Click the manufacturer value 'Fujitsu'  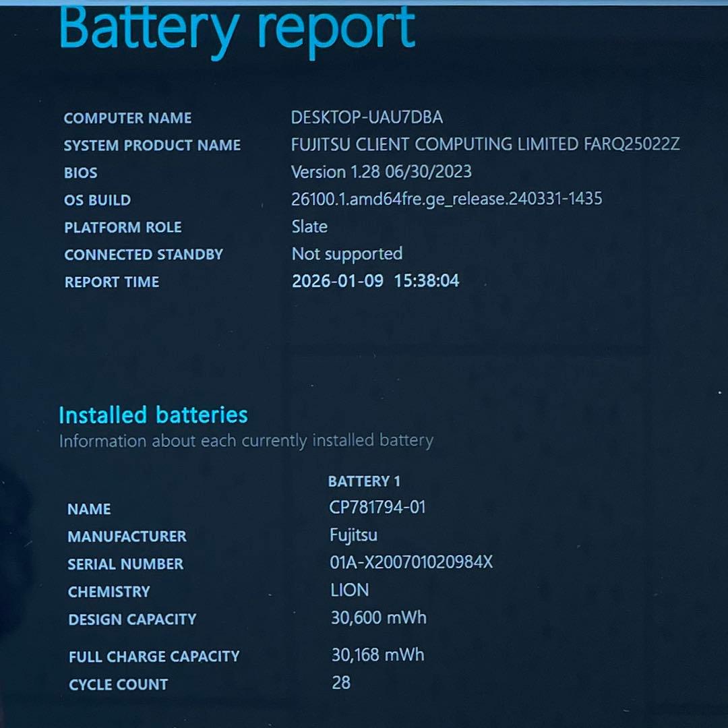pyautogui.click(x=353, y=535)
